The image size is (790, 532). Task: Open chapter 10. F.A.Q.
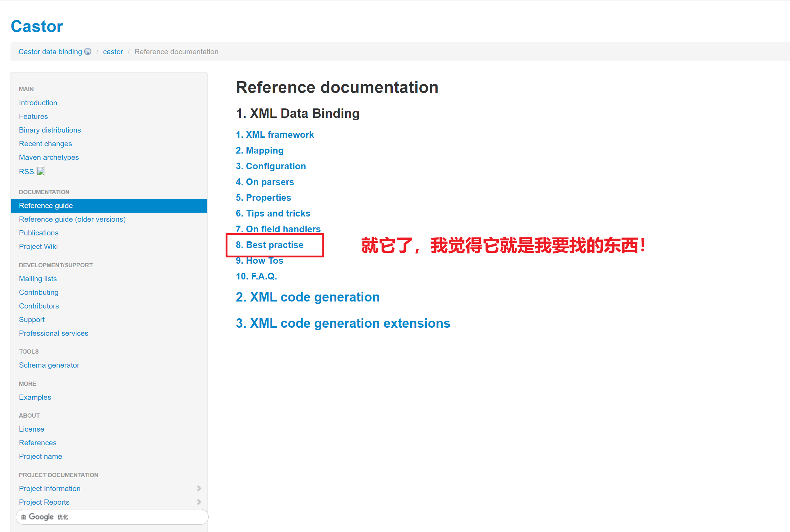[x=256, y=276]
